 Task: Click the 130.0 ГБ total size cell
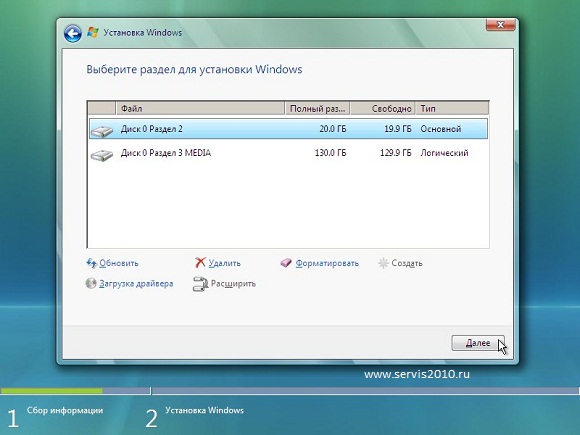point(330,153)
